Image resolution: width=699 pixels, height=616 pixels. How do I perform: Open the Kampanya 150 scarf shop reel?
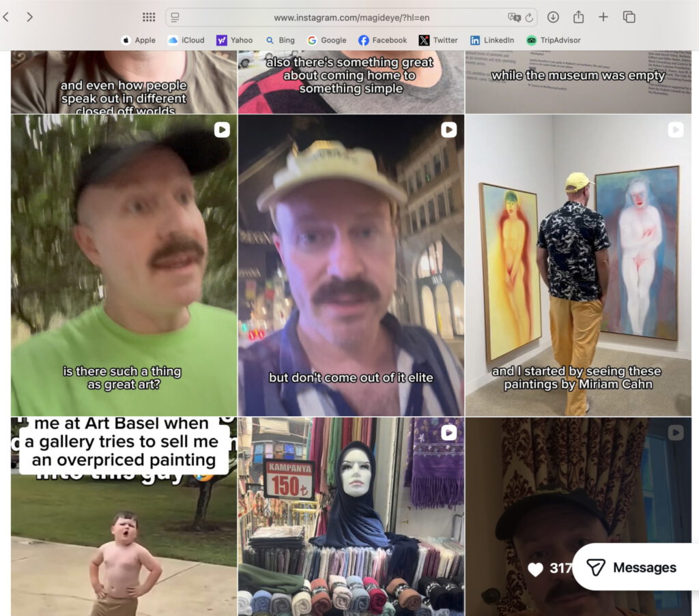(x=351, y=516)
